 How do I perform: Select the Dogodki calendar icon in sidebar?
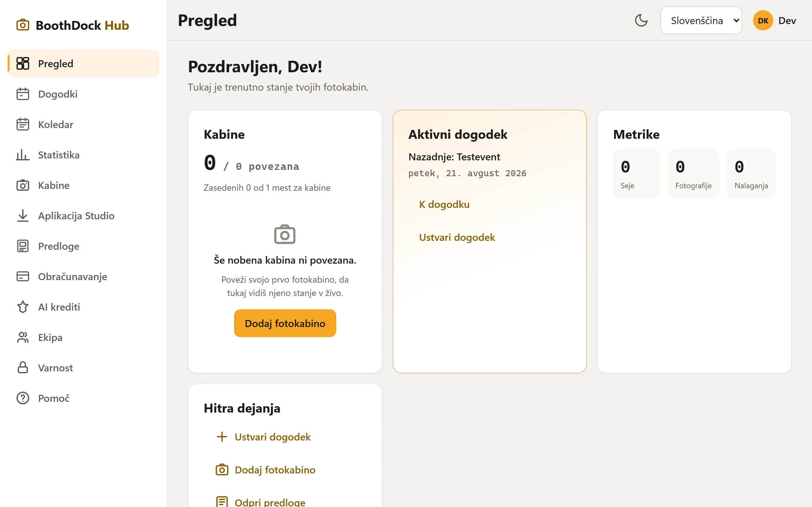click(23, 94)
